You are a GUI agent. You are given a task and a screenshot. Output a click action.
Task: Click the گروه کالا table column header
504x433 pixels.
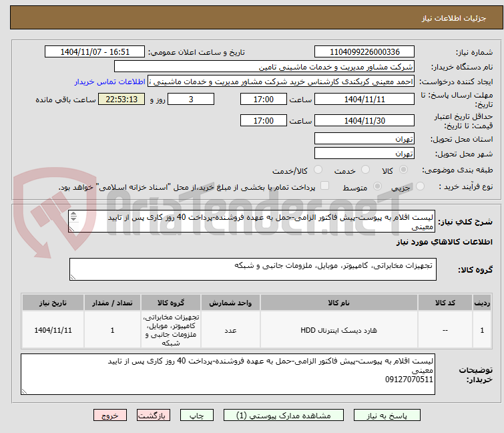171,303
